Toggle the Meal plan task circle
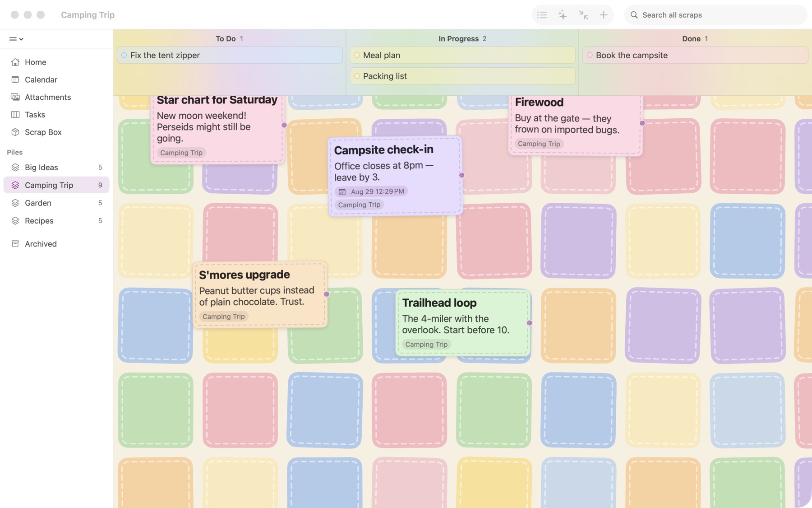The width and height of the screenshot is (812, 508). coord(357,55)
